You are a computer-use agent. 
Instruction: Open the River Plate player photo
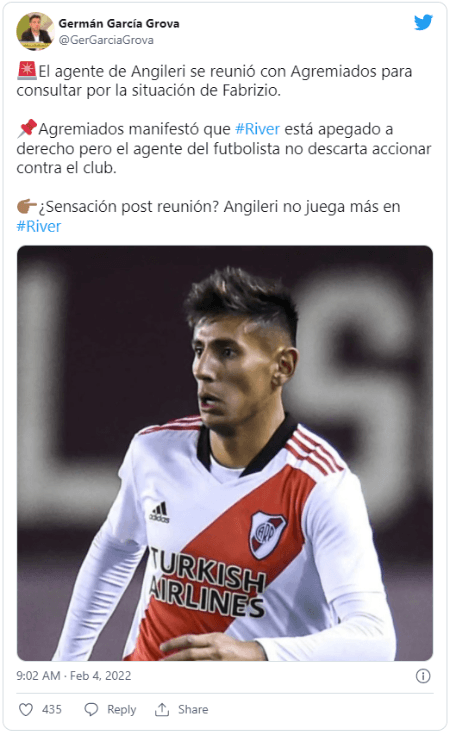coord(225,453)
